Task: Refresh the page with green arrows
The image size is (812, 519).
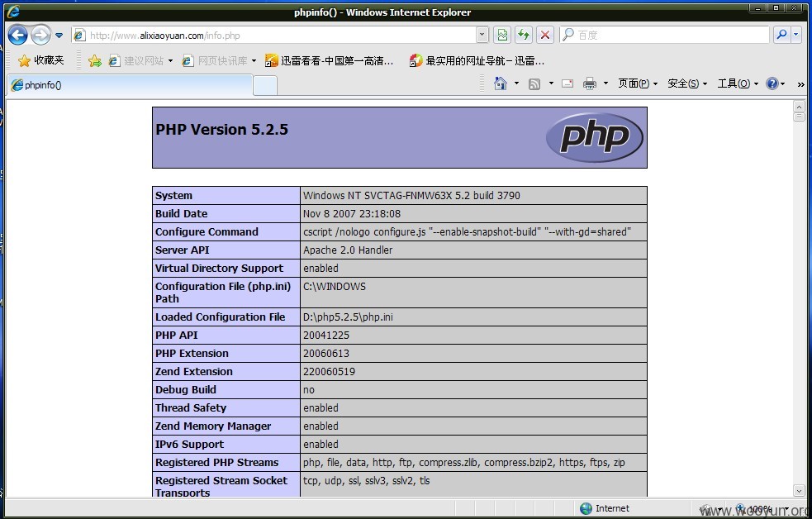Action: tap(524, 36)
